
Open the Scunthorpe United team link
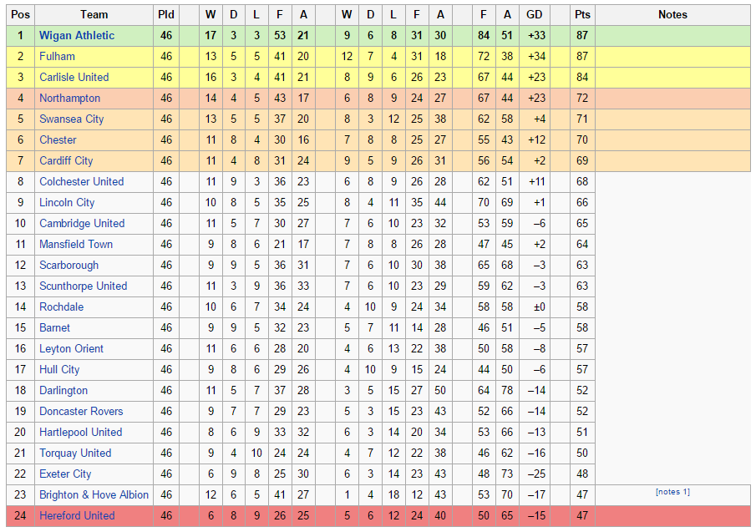83,286
